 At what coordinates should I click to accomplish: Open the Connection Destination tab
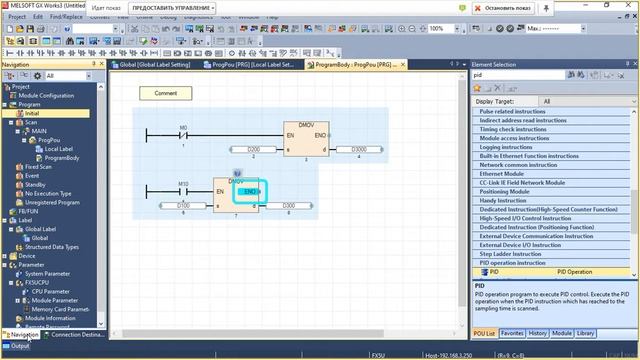pyautogui.click(x=73, y=335)
